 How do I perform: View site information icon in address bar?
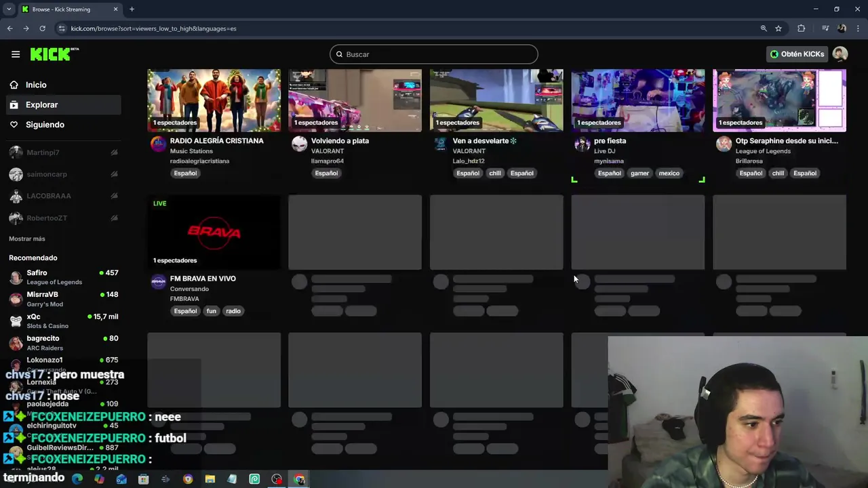click(x=62, y=28)
